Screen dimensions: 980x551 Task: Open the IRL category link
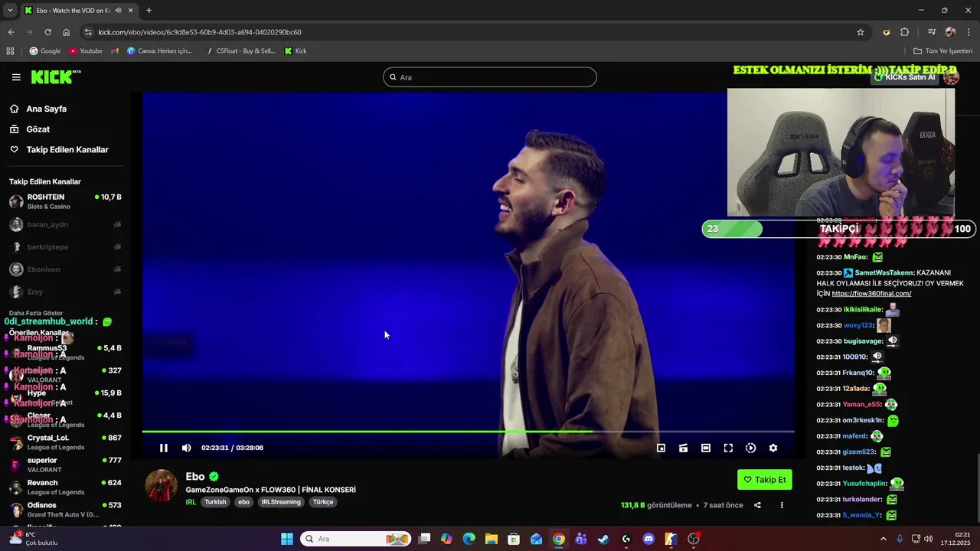click(x=191, y=502)
